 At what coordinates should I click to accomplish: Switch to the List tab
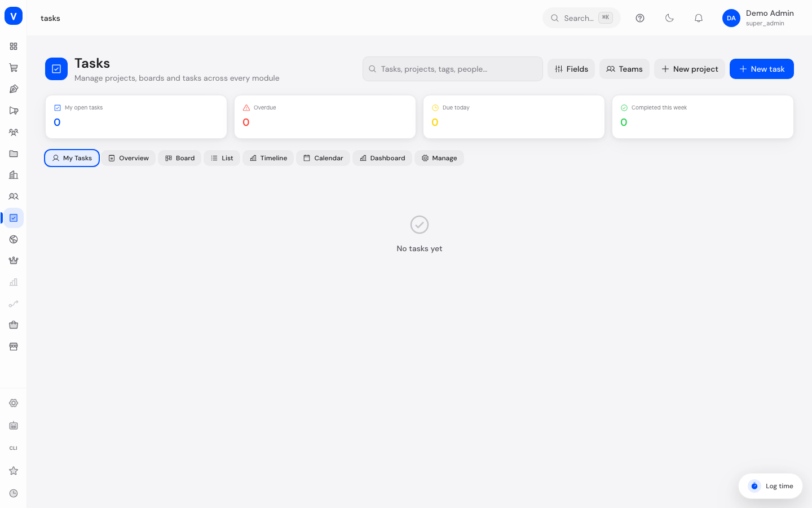click(222, 158)
